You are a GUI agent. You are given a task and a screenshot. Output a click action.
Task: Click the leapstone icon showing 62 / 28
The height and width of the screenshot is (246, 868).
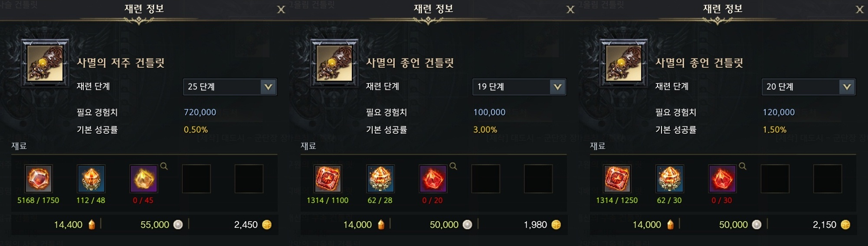click(380, 178)
